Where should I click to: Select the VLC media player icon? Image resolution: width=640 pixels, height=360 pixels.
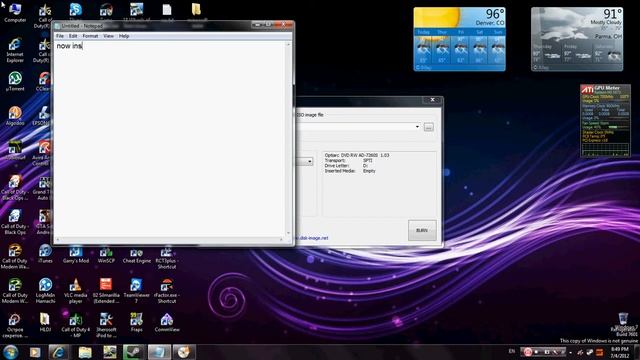(76, 291)
